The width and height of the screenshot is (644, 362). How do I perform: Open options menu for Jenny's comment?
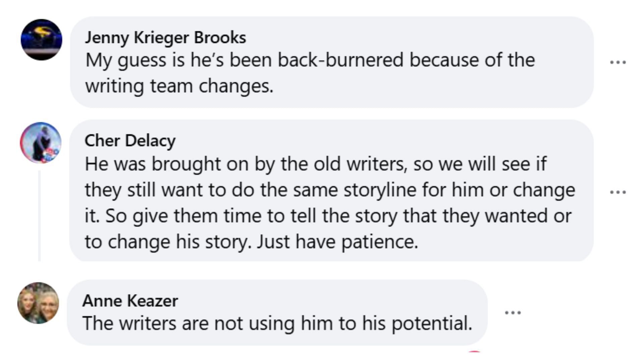pos(618,62)
